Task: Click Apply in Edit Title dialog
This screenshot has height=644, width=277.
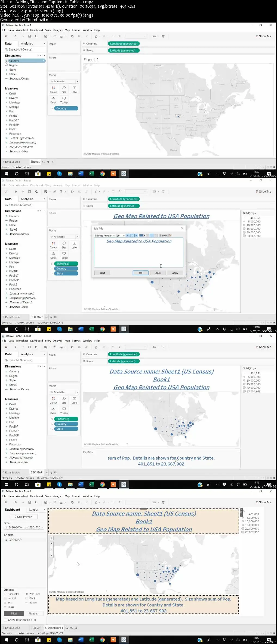Action: pos(175,273)
